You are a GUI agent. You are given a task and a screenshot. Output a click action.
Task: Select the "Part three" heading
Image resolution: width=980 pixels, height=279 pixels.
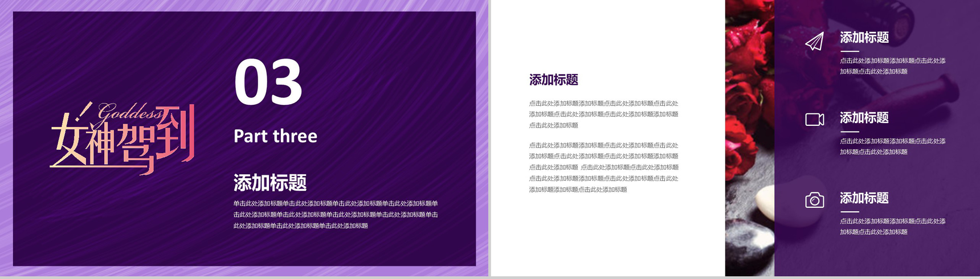(275, 136)
